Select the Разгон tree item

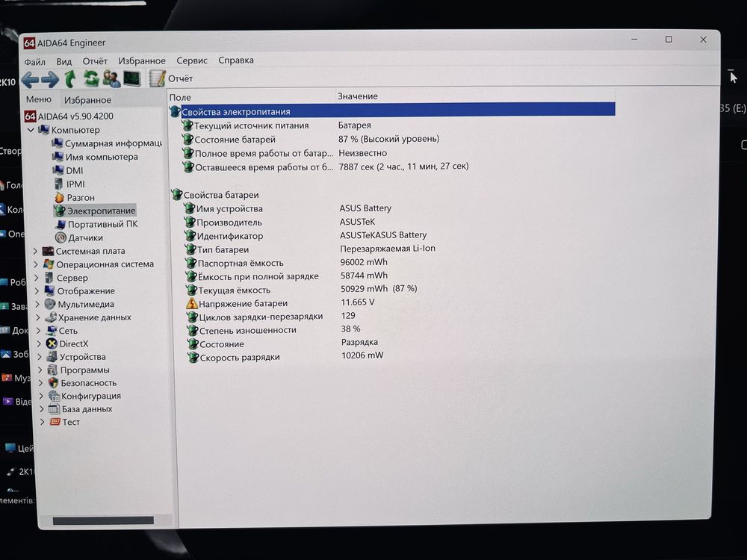coord(74,197)
